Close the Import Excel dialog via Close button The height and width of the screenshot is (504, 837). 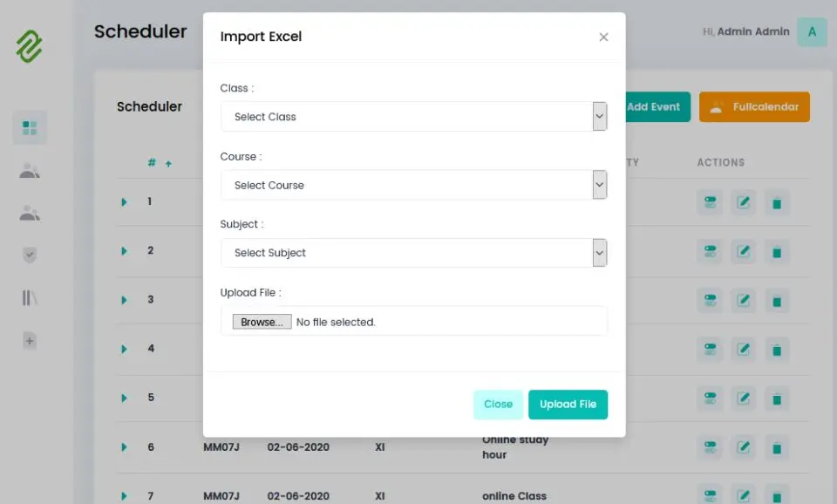click(498, 404)
